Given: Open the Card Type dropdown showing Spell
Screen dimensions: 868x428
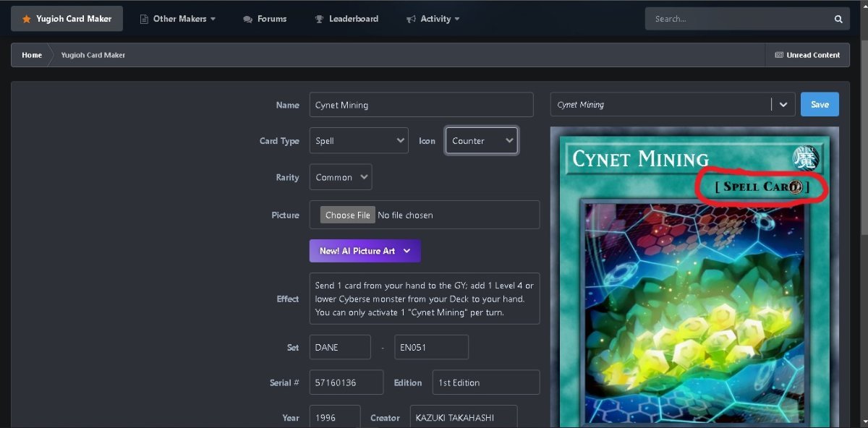Looking at the screenshot, I should coord(359,141).
